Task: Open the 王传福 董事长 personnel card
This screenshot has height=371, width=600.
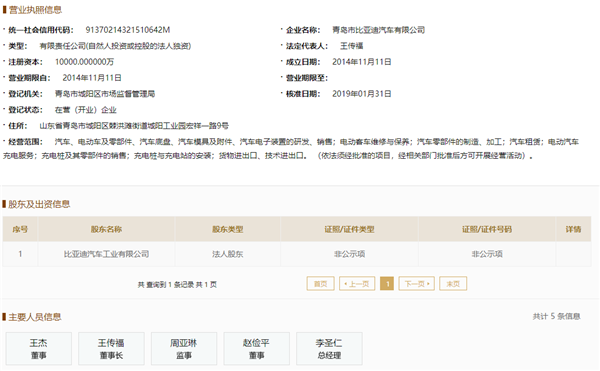Action: (111, 348)
